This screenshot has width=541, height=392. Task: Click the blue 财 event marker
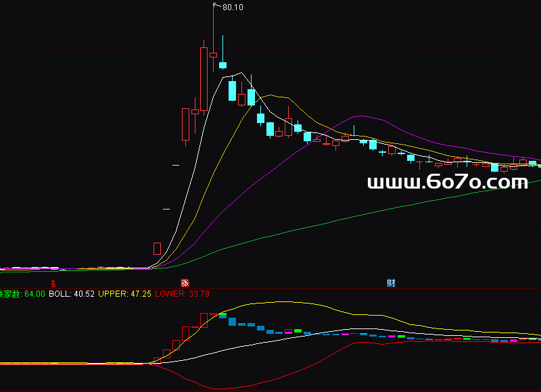[x=391, y=283]
